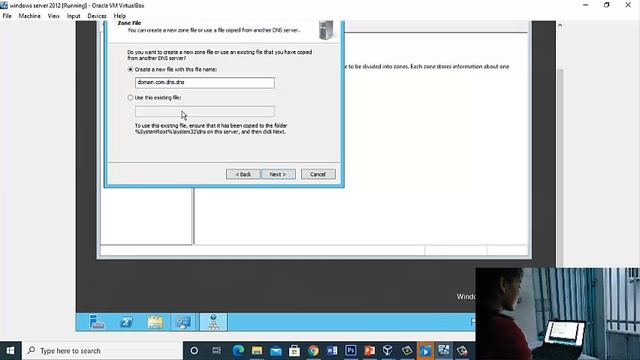
Task: Open Task View on host taskbar
Action: pos(216,351)
